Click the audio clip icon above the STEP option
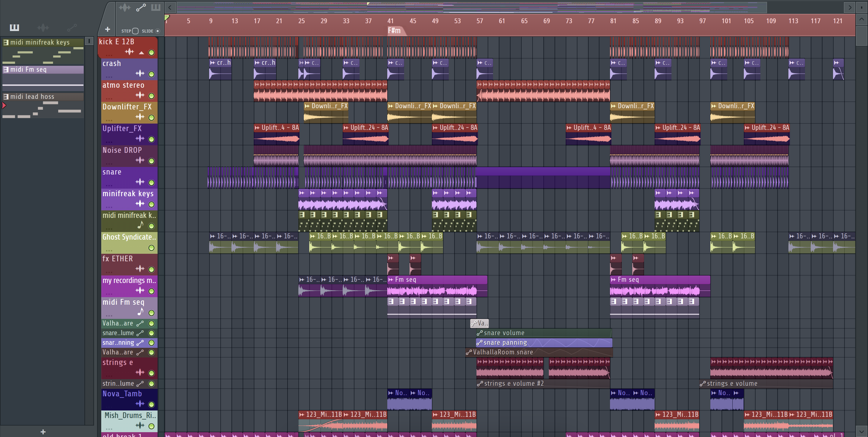 tap(125, 7)
